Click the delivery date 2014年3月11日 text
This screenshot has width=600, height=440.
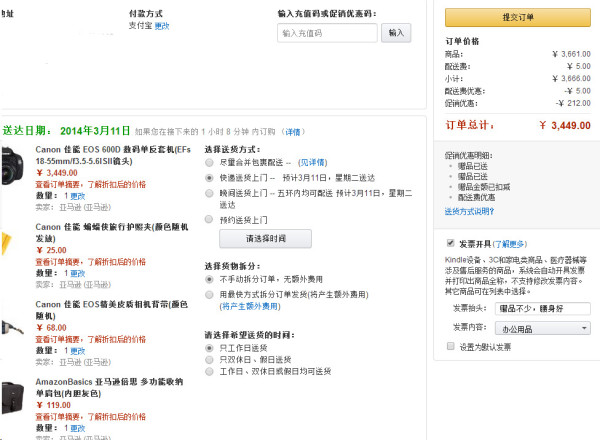click(95, 131)
